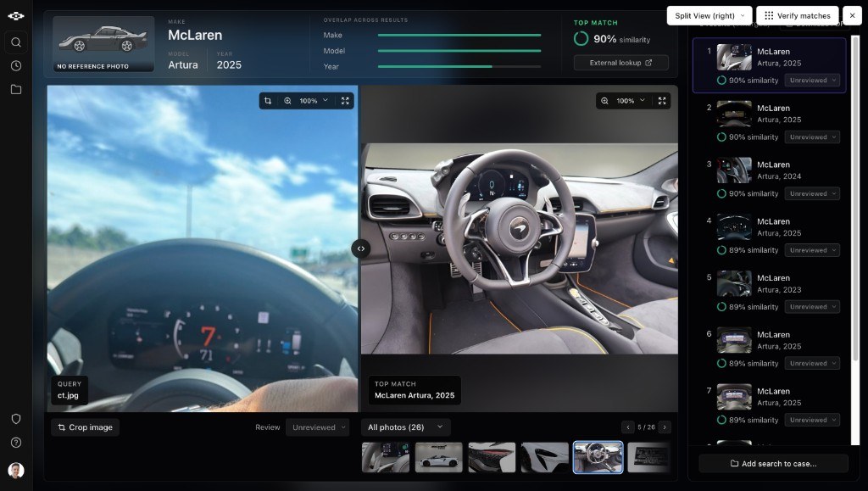Open Unreviewed dropdown for result 2
Viewport: 868px width, 491px height.
(812, 137)
